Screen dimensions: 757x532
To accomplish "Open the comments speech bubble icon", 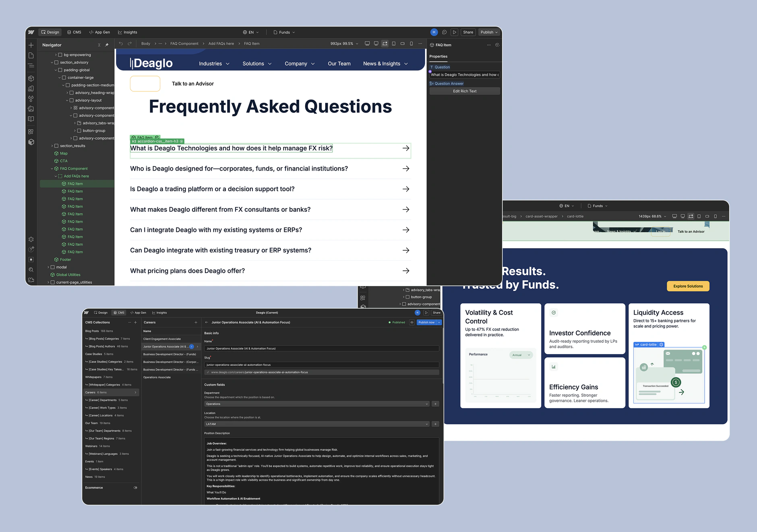I will 445,32.
